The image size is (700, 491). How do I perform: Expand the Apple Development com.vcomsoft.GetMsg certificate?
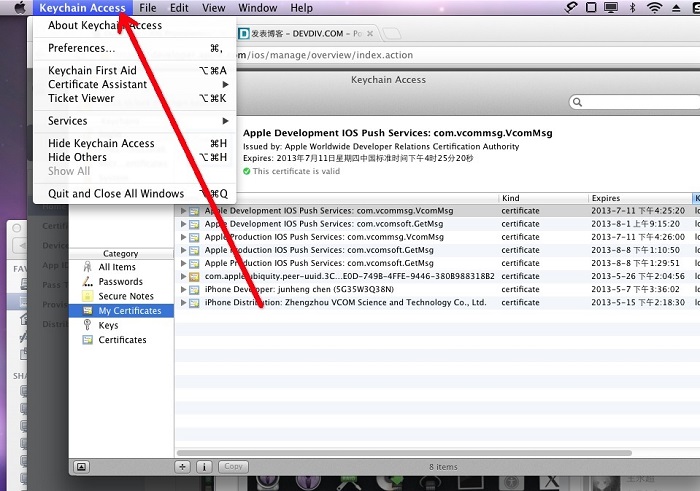coord(183,224)
